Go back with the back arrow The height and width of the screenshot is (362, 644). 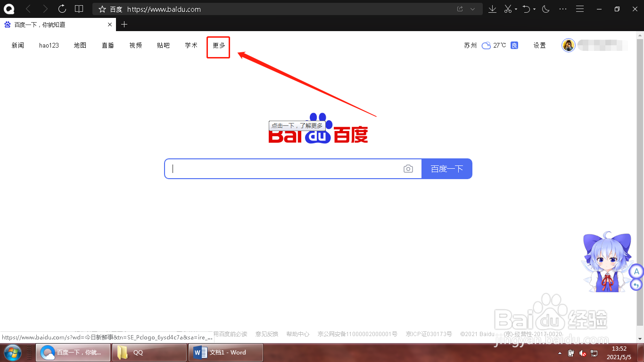tap(28, 9)
